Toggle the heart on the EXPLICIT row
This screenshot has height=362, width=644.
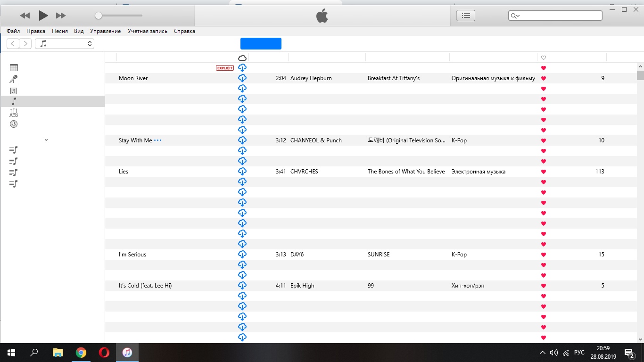544,68
